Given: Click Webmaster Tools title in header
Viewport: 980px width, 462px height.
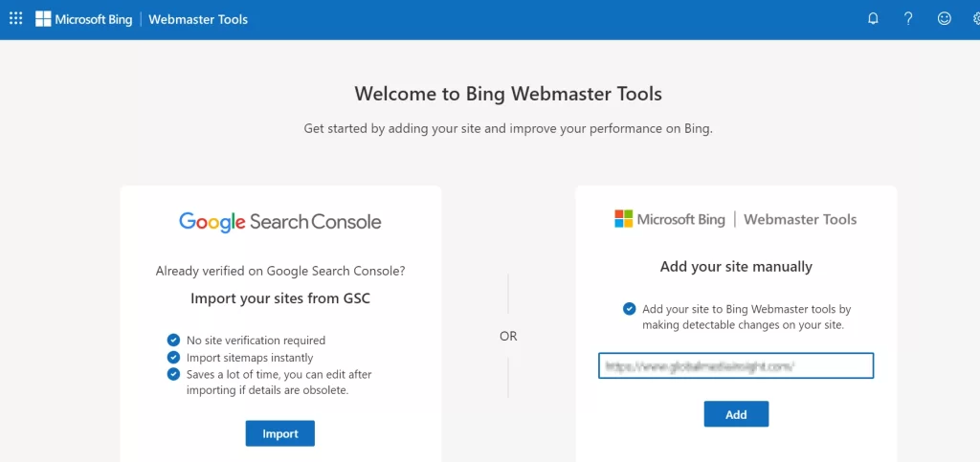Looking at the screenshot, I should [x=198, y=19].
